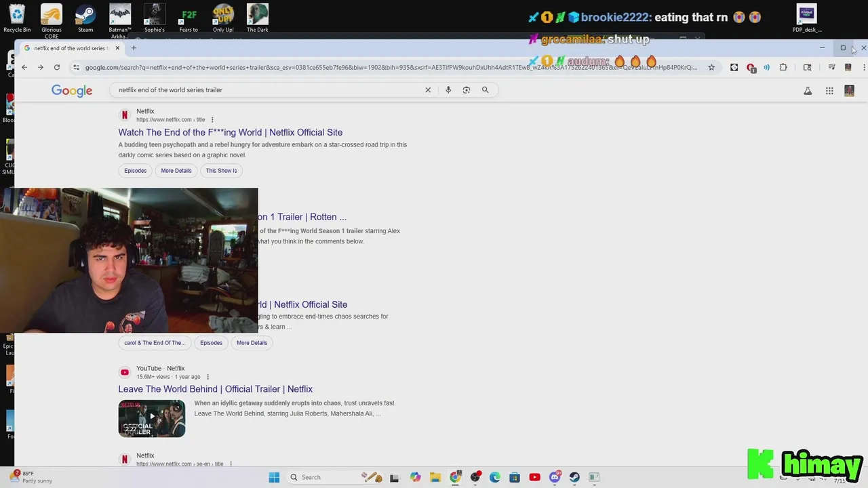Open the Google apps grid
The image size is (868, 488).
pyautogui.click(x=829, y=91)
